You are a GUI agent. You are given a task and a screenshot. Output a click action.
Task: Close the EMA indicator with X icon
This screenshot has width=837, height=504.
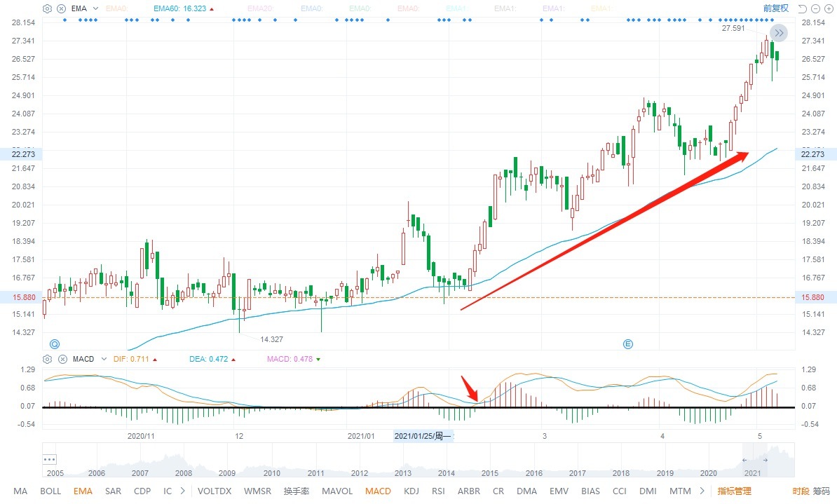62,8
